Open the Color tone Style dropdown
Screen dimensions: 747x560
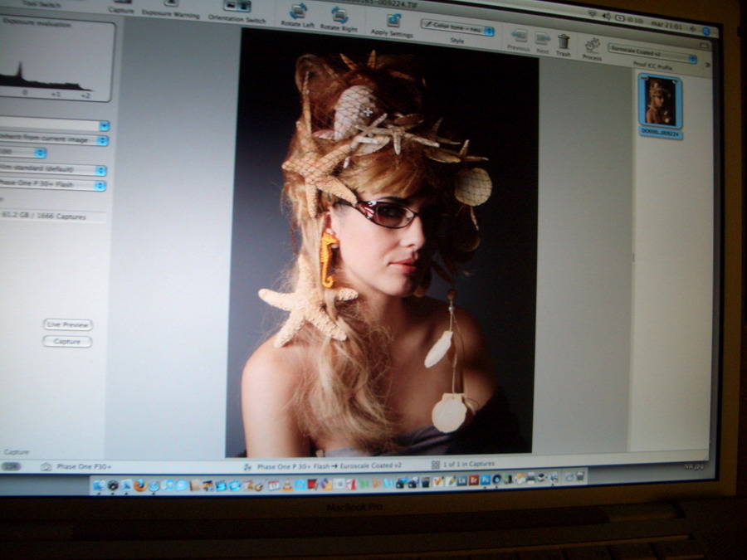click(x=457, y=29)
